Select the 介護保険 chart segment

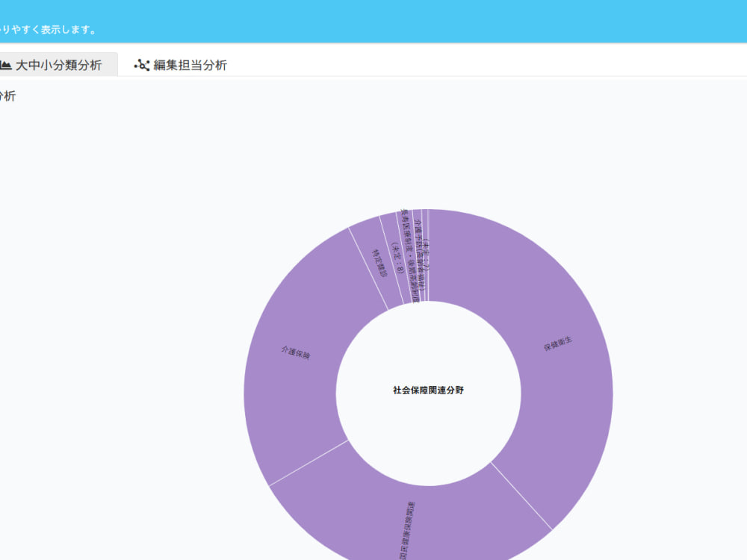point(295,351)
